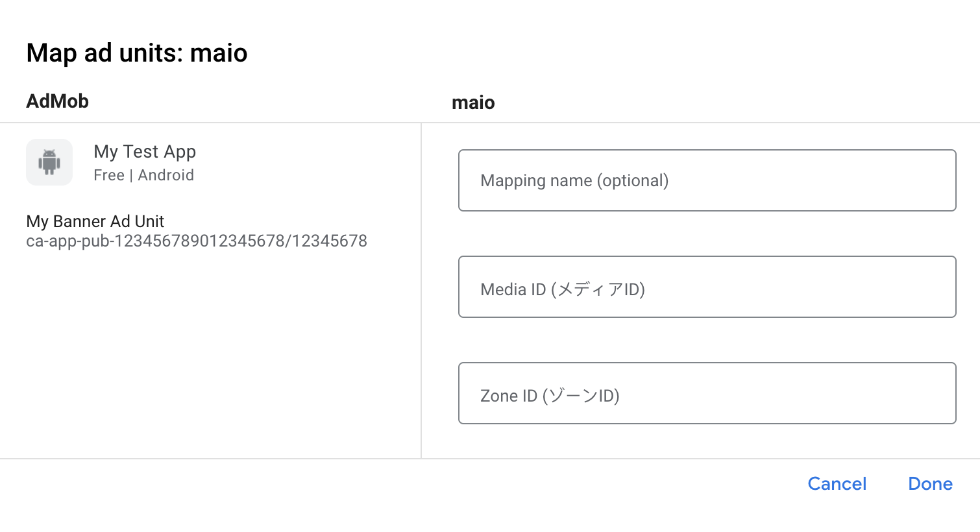Click the vertical divider between columns
This screenshot has width=980, height=532.
pos(421,291)
